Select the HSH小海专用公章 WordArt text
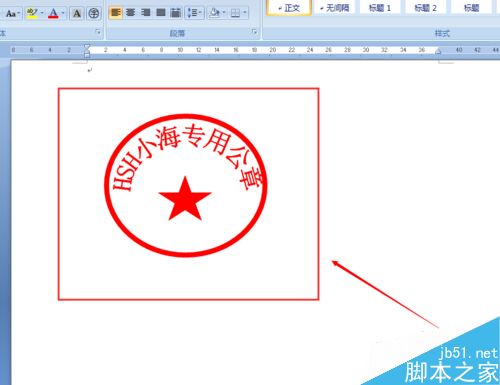500x385 pixels. (188, 158)
